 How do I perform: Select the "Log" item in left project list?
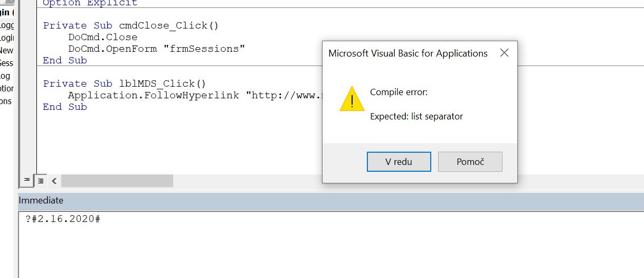[x=5, y=76]
